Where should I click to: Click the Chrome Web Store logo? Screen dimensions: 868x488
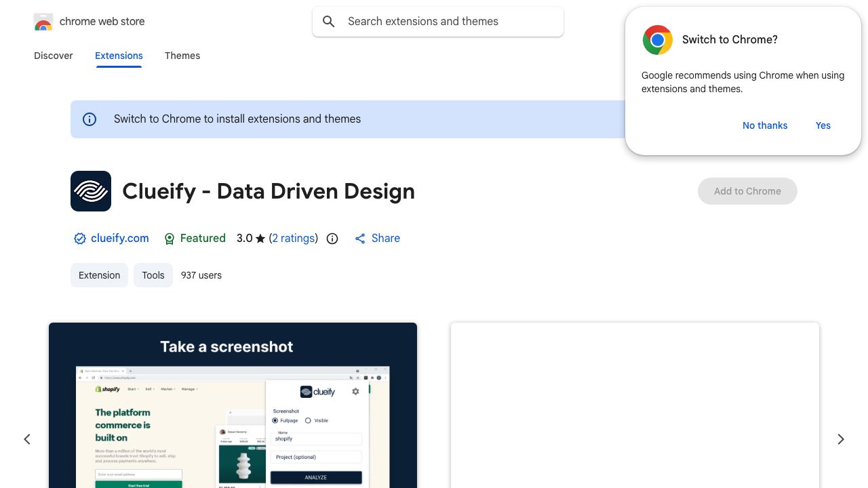point(43,22)
